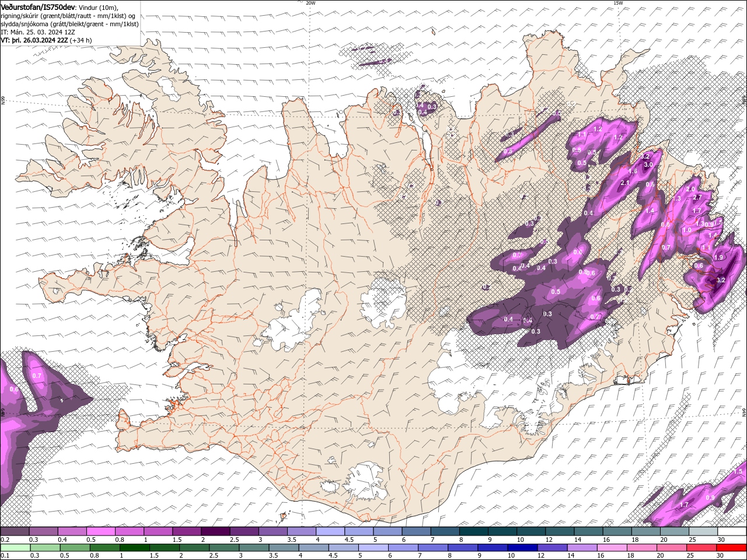Select lower rain legend swatch between 25 and 30

(701, 548)
